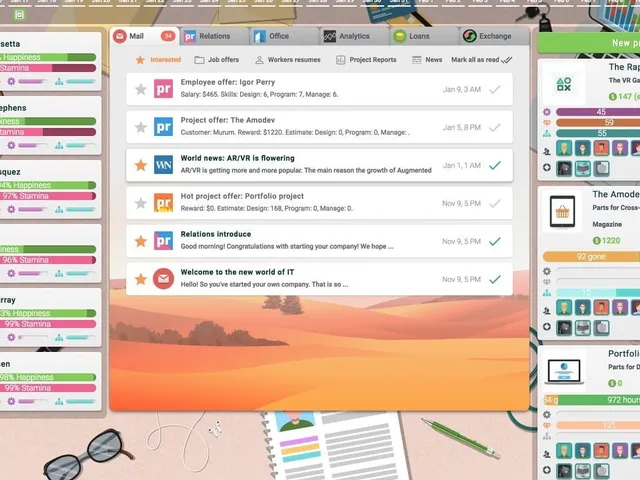This screenshot has height=480, width=640.
Task: Toggle read checkmark on World news mail
Action: [x=495, y=165]
